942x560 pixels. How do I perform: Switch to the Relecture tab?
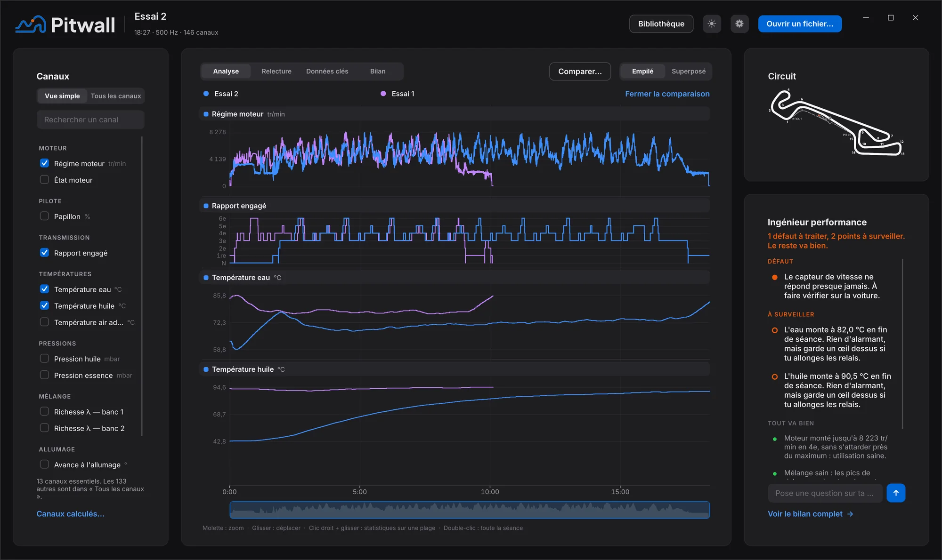tap(276, 71)
